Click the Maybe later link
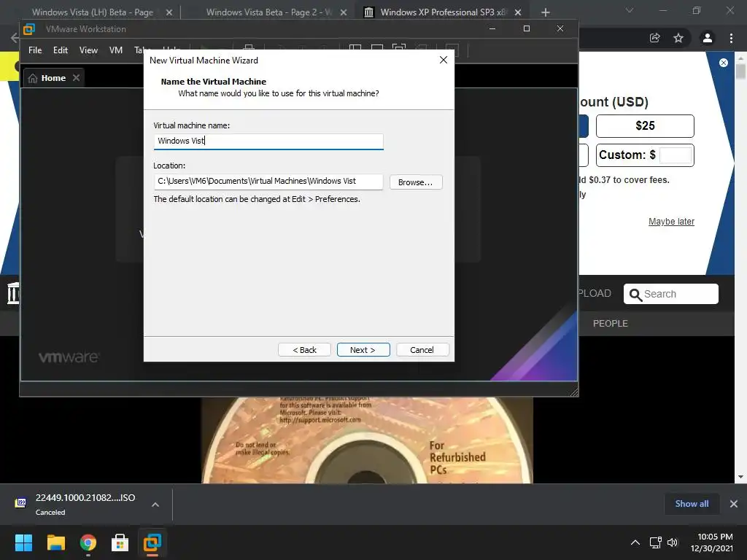 coord(671,222)
